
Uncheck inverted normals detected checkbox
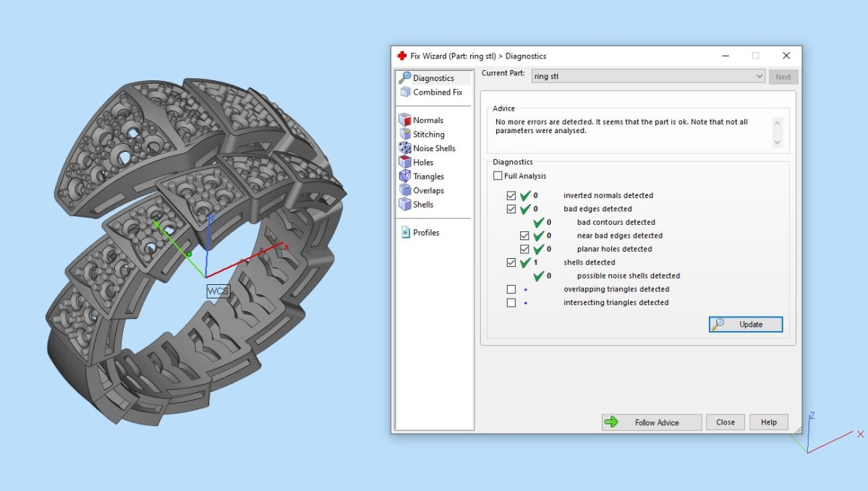(511, 195)
